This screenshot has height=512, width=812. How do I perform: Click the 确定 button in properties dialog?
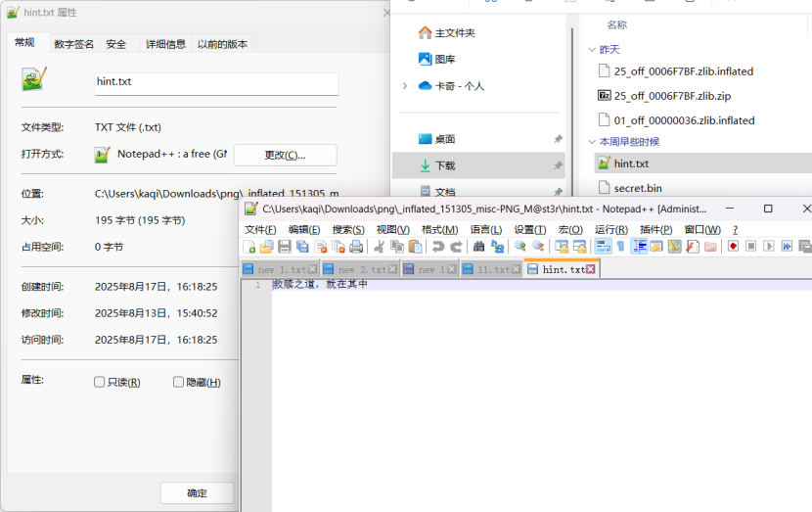(x=197, y=492)
